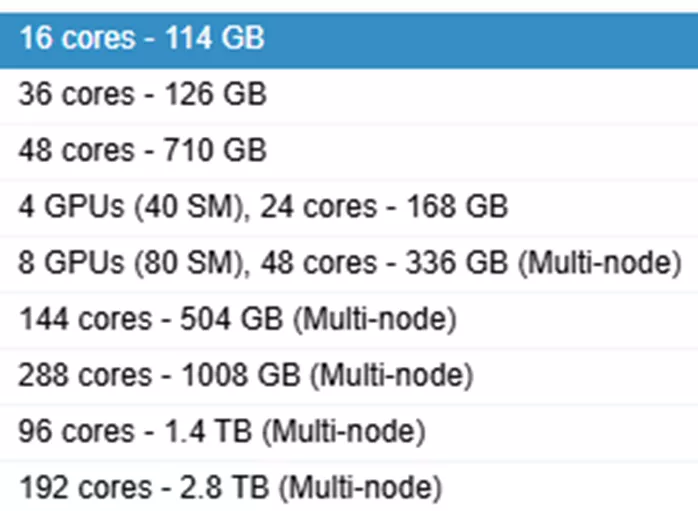Image resolution: width=698 pixels, height=511 pixels.
Task: Choose the option offering 2.8 TB memory
Action: [349, 486]
